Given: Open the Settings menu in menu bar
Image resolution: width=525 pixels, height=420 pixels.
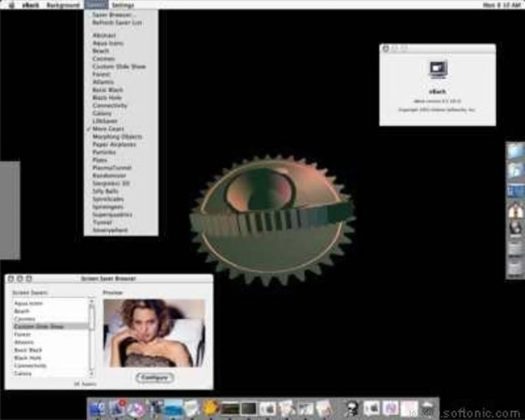Looking at the screenshot, I should [123, 5].
